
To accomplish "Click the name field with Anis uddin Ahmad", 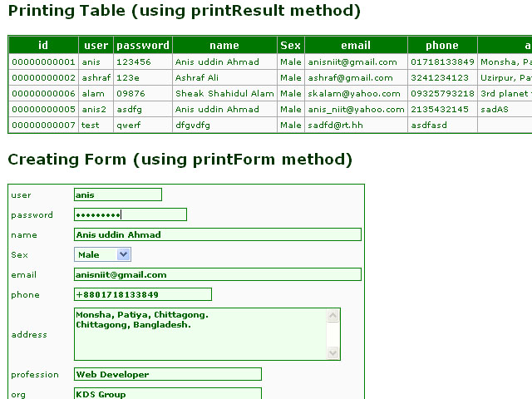I will pos(217,235).
